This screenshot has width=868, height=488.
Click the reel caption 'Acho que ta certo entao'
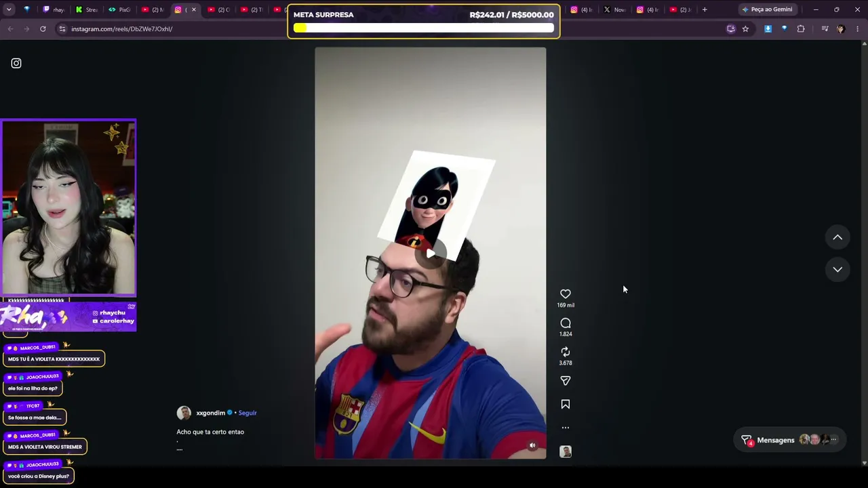point(210,432)
